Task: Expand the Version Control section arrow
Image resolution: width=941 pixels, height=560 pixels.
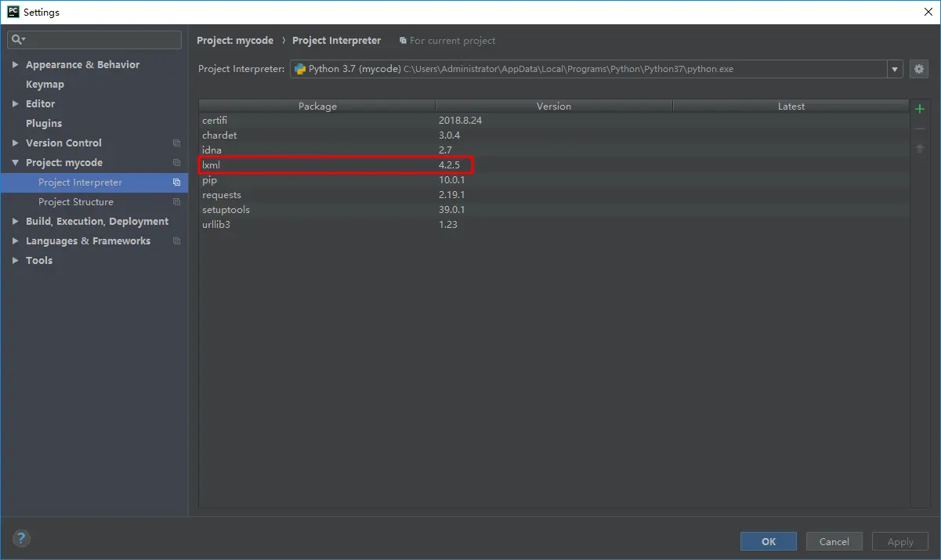Action: pos(16,143)
